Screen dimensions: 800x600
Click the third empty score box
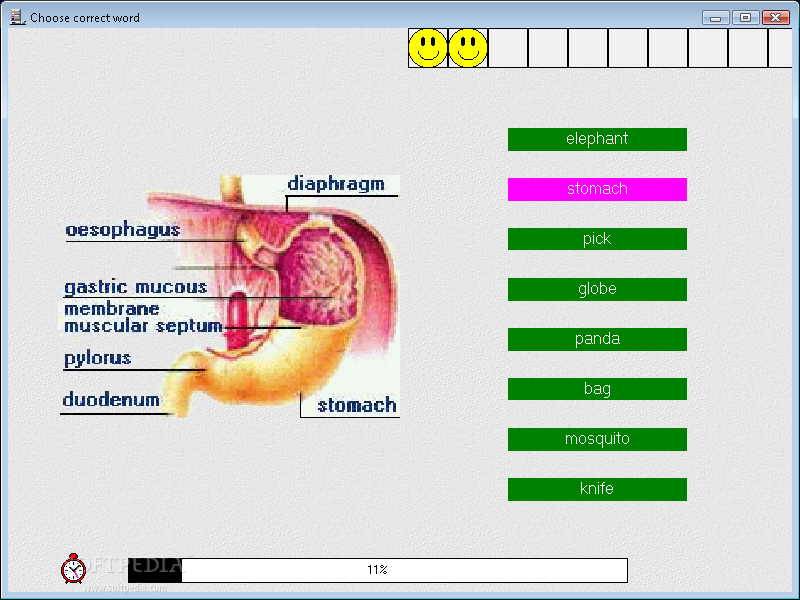pyautogui.click(x=588, y=48)
